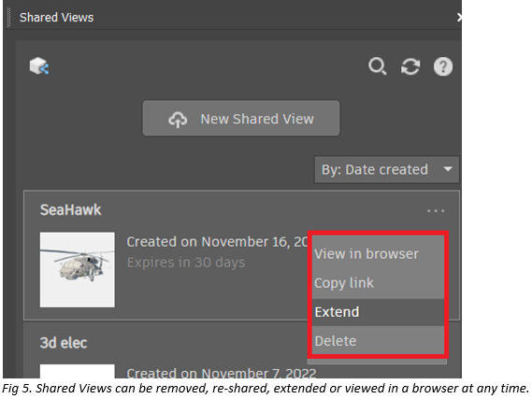Click the 3d elec thumbnail preview
Viewport: 532px width, 399px height.
78,371
